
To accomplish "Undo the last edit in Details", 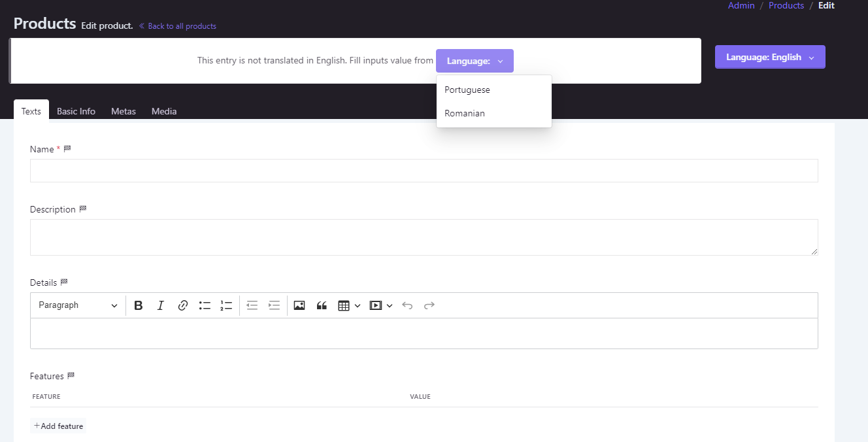I will (x=407, y=305).
